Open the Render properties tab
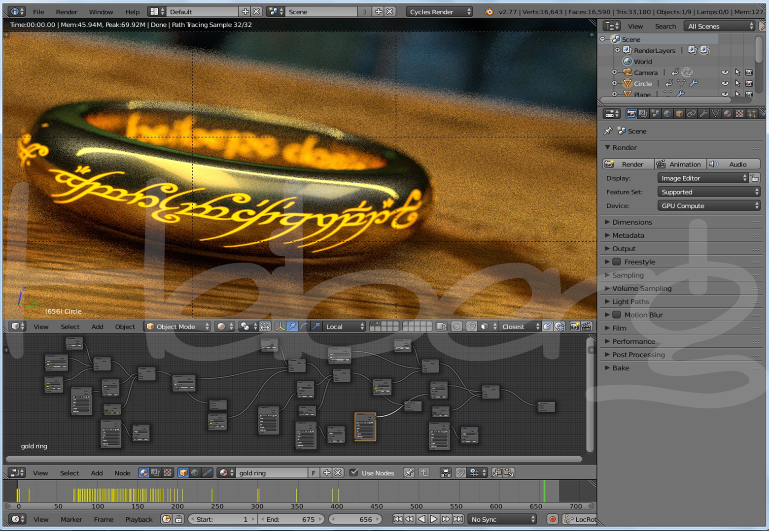 (x=631, y=114)
